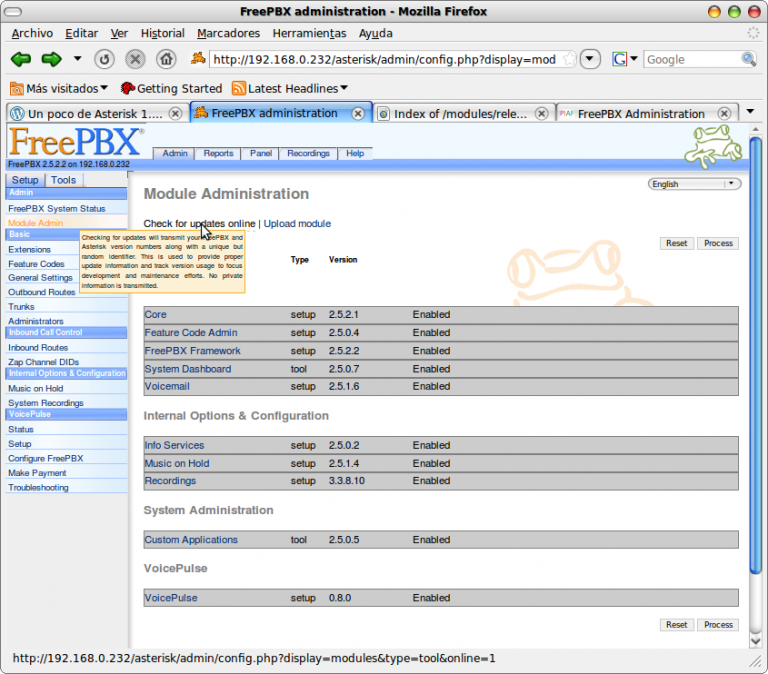
Task: Open the Más visitados bookmarks dropdown
Action: pyautogui.click(x=59, y=88)
